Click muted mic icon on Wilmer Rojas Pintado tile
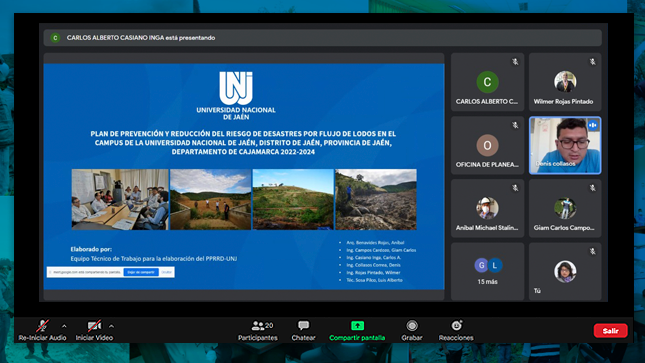Screen dimensions: 645x363 point(592,62)
